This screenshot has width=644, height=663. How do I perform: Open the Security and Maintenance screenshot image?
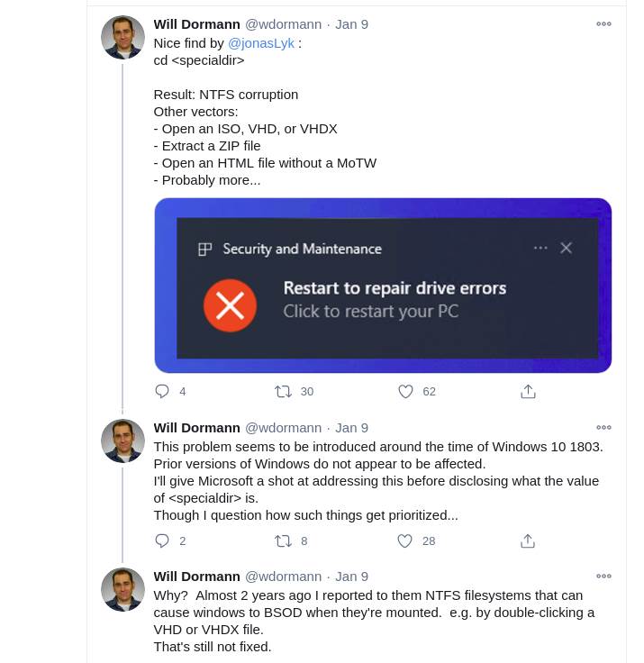383,285
